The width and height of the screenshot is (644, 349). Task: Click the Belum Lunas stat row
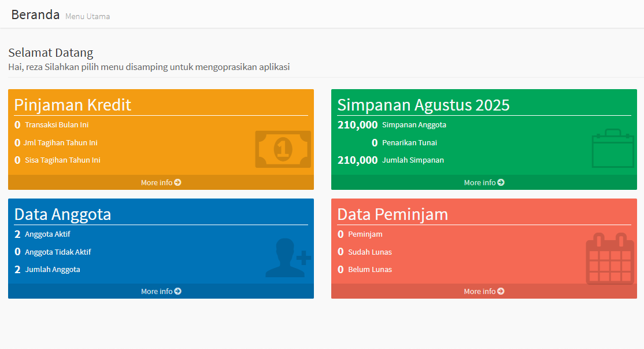(369, 269)
